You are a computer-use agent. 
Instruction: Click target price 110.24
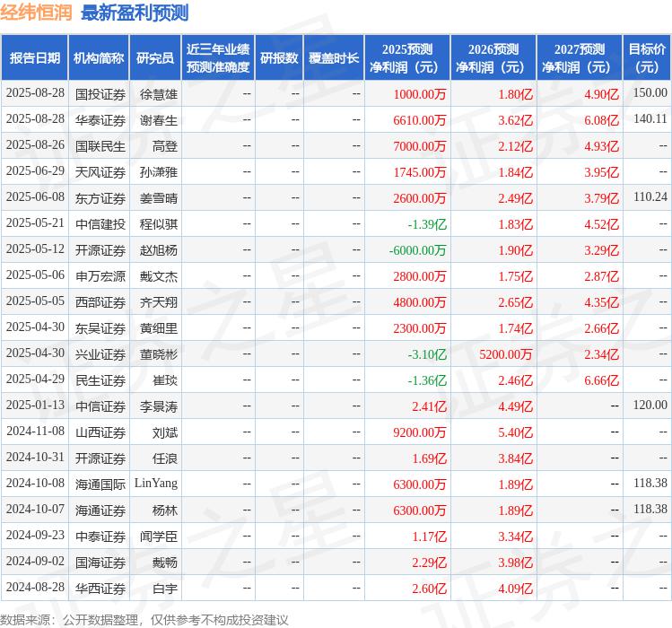(x=650, y=196)
